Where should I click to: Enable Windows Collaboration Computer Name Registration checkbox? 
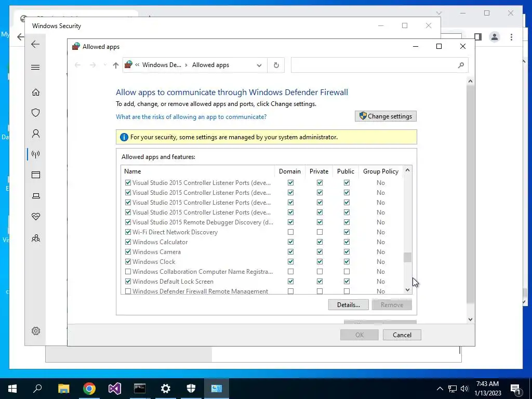pos(128,271)
